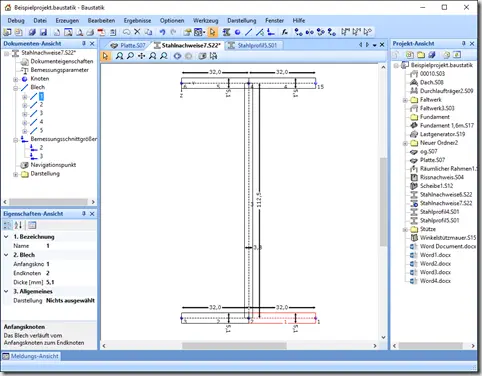This screenshot has width=482, height=376.
Task: Open Rissnachweis.S04 in project tree
Action: click(x=442, y=177)
